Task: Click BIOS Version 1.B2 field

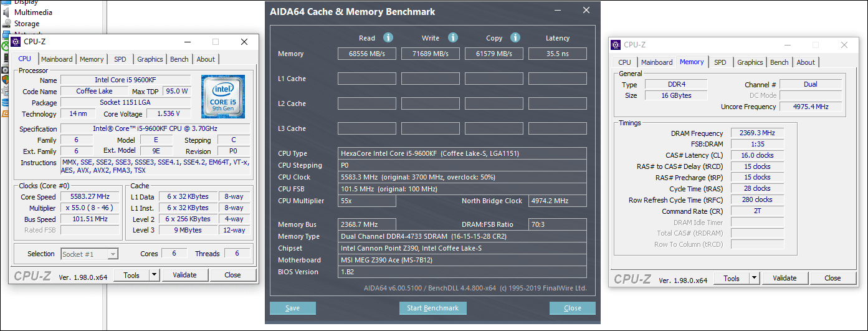Action: (x=462, y=272)
